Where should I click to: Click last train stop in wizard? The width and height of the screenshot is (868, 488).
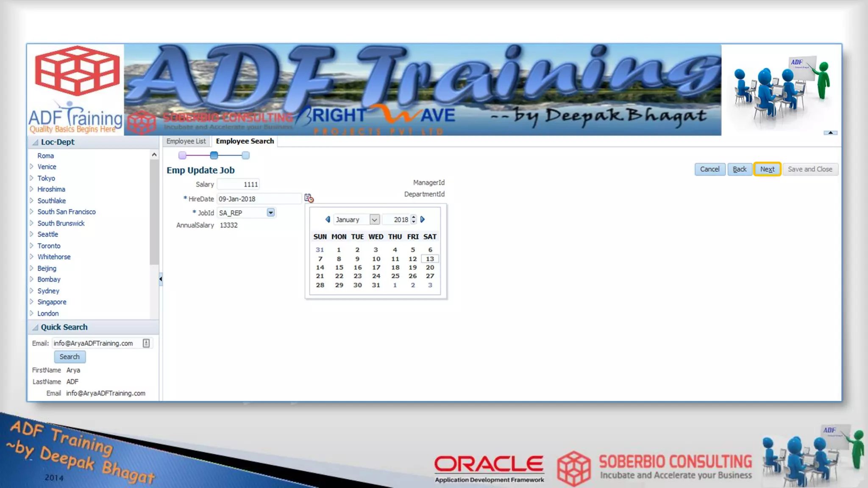(245, 155)
